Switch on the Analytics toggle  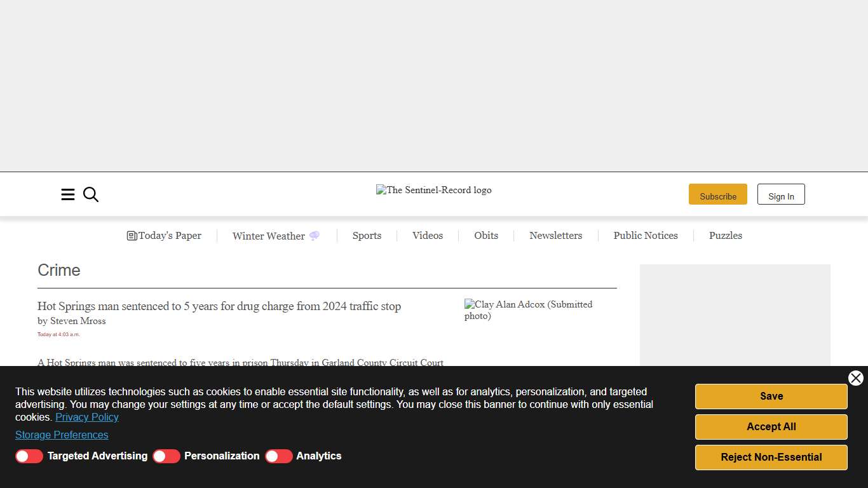[x=278, y=456]
